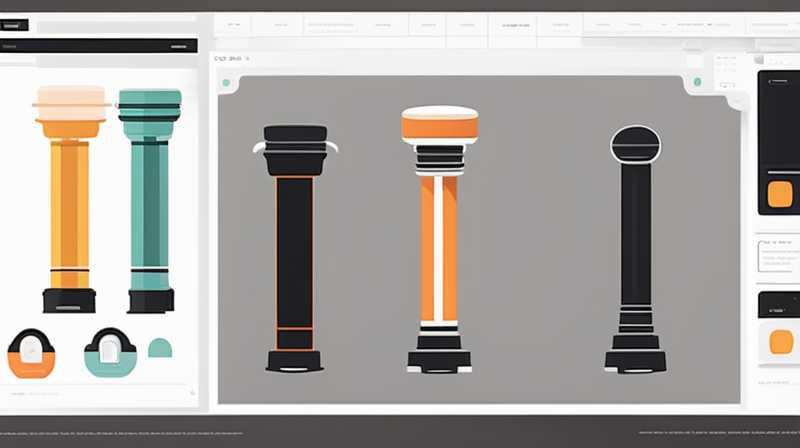
Task: Click the small black button at top-left
Action: click(15, 25)
